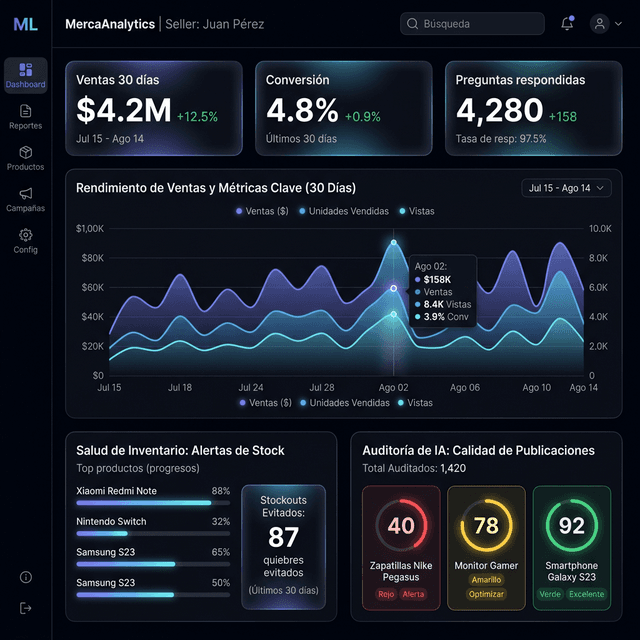Click the logout icon at sidebar bottom
The image size is (640, 640).
coord(26,608)
